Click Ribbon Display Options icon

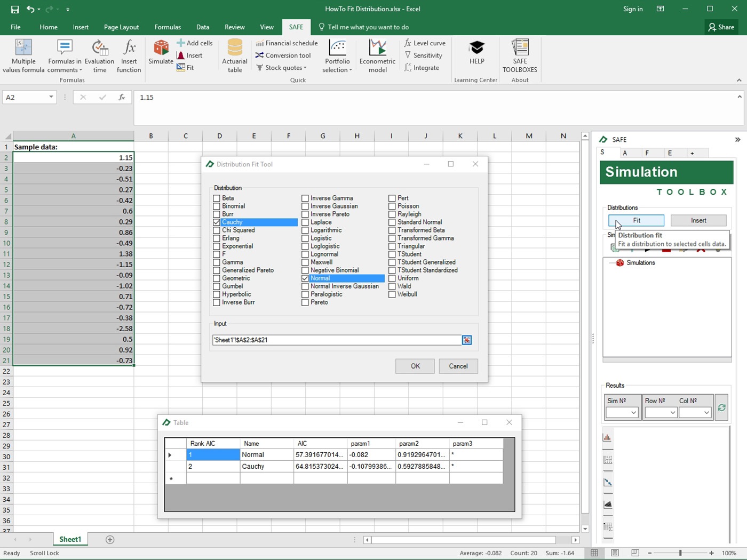660,9
